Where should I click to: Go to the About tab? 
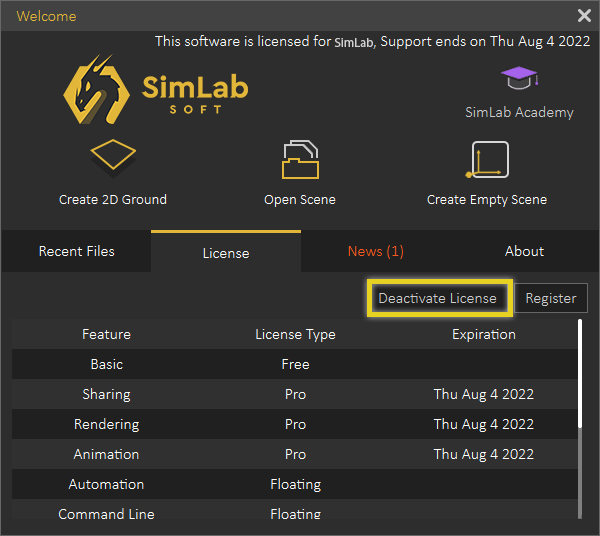click(x=524, y=251)
